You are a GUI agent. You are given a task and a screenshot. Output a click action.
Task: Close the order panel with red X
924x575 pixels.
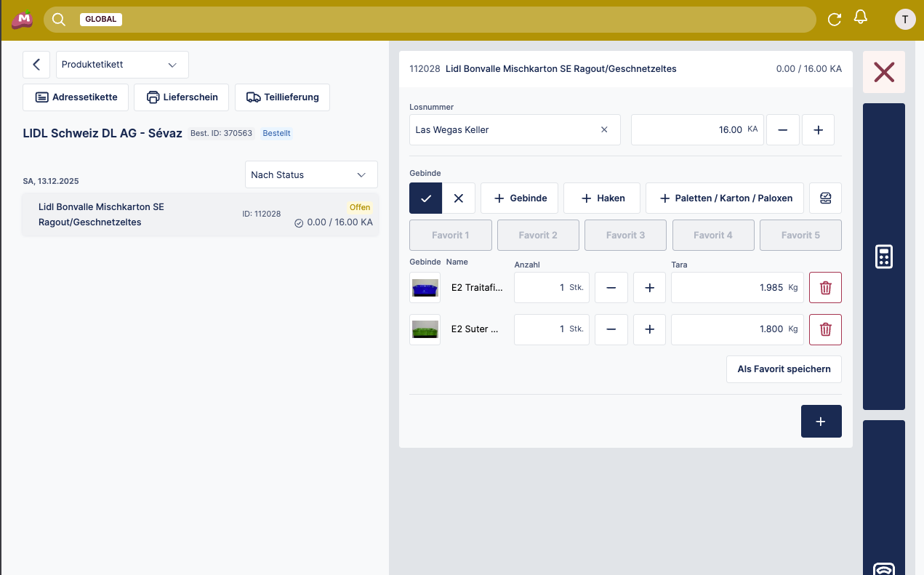click(x=883, y=72)
